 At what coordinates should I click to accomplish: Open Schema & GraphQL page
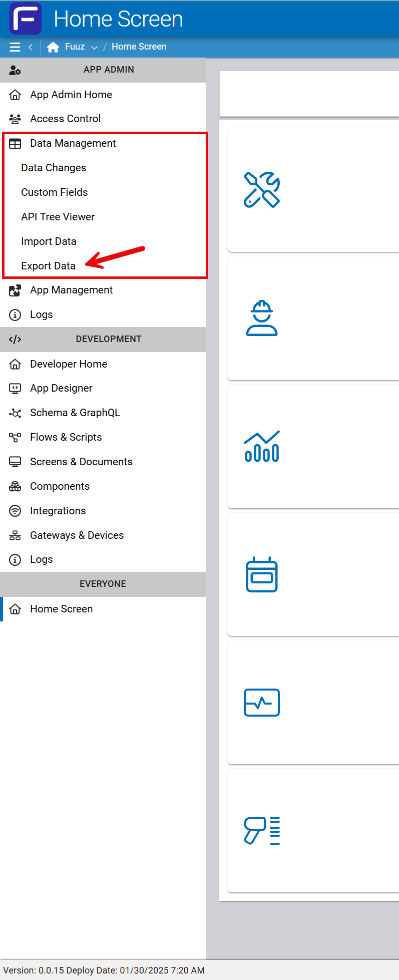pos(75,413)
